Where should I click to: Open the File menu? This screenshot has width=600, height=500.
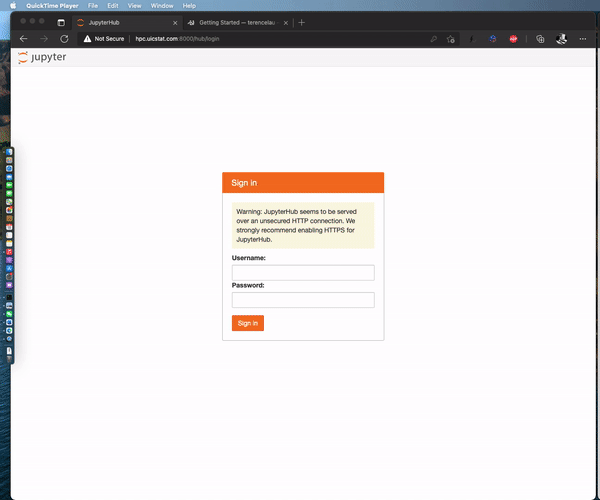pyautogui.click(x=93, y=6)
